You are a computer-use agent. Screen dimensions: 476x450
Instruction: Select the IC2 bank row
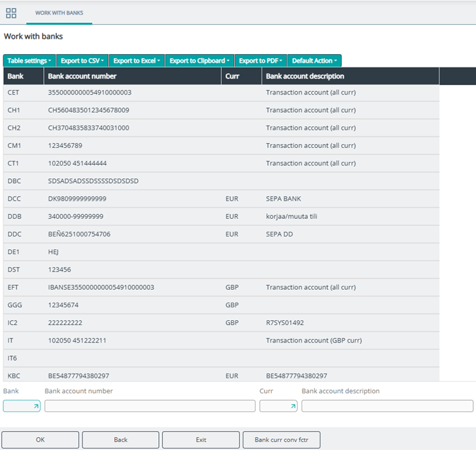[x=221, y=323]
